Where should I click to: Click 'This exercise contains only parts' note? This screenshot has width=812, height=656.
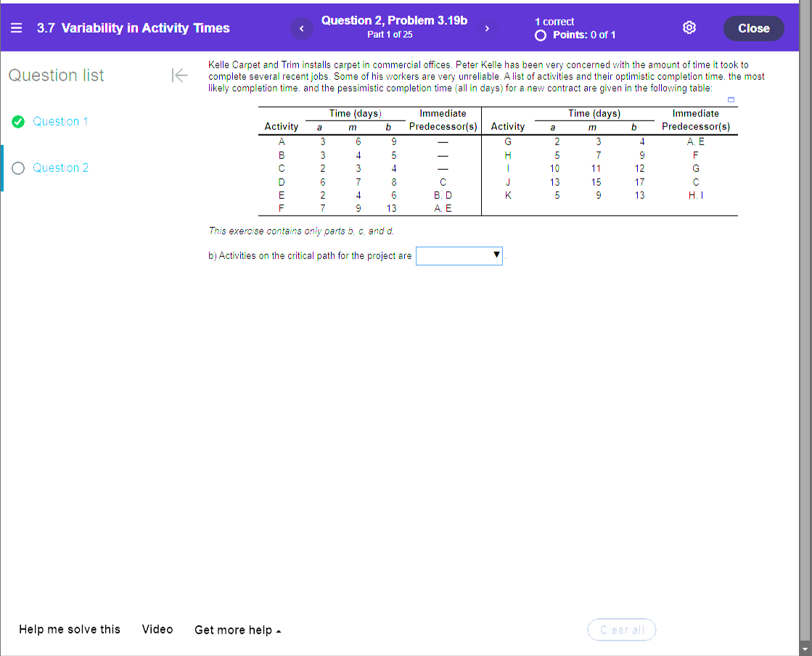point(301,231)
